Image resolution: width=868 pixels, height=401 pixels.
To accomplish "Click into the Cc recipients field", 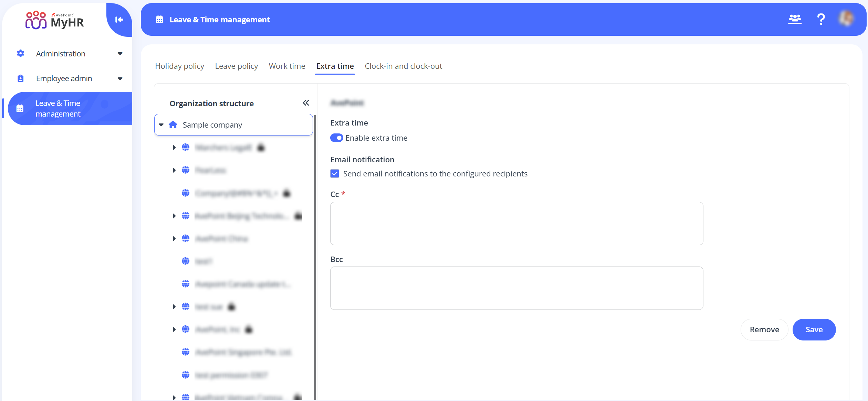I will 516,224.
